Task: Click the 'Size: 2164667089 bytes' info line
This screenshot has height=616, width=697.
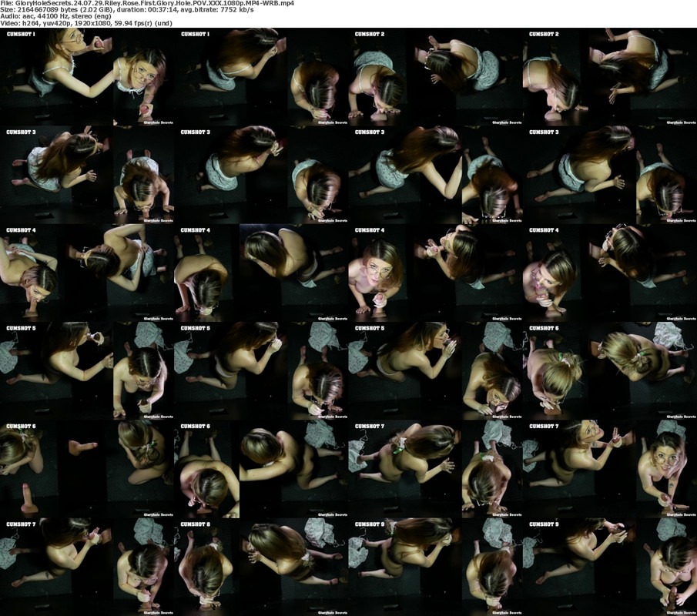Action: (126, 10)
